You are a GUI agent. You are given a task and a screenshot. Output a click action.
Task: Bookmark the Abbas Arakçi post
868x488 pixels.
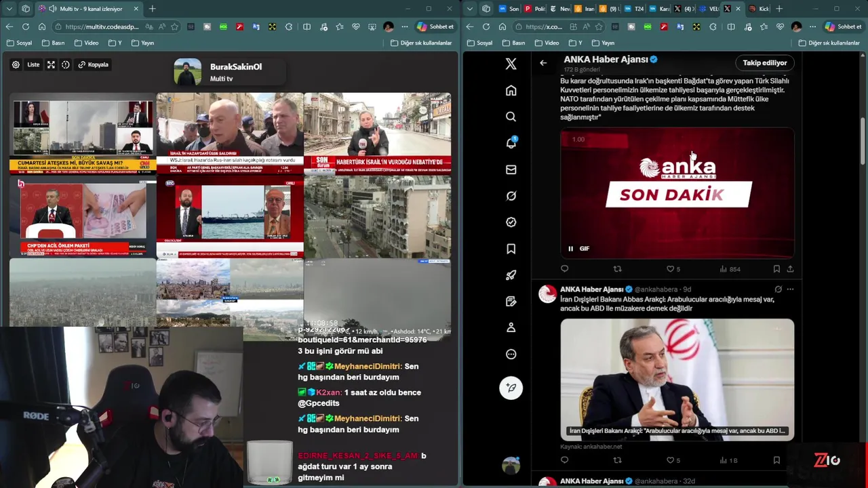pos(776,460)
